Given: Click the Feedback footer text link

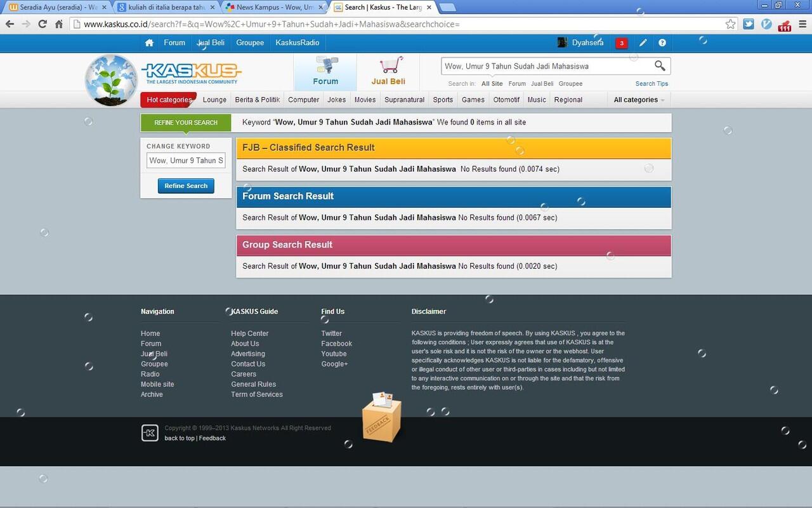Looking at the screenshot, I should tap(213, 438).
